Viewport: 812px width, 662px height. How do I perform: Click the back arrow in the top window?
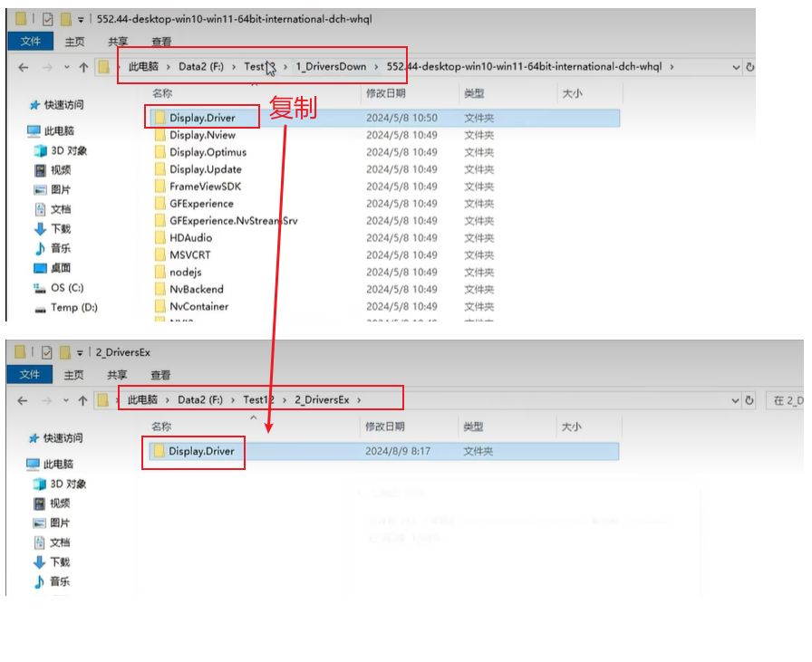tap(23, 67)
